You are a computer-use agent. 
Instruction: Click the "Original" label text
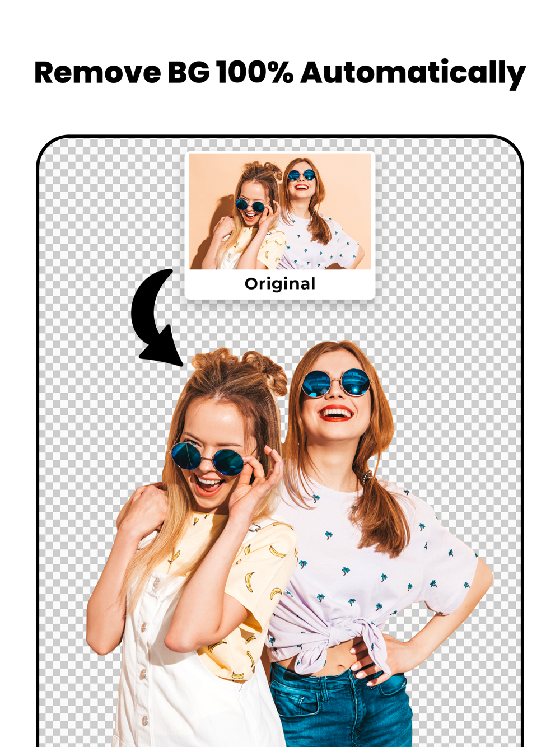click(x=280, y=284)
